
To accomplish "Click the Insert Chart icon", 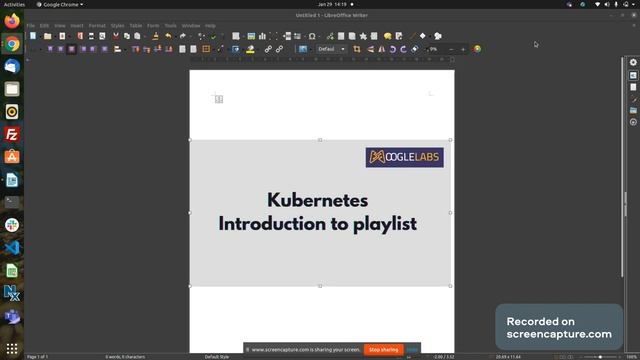I will (x=262, y=36).
